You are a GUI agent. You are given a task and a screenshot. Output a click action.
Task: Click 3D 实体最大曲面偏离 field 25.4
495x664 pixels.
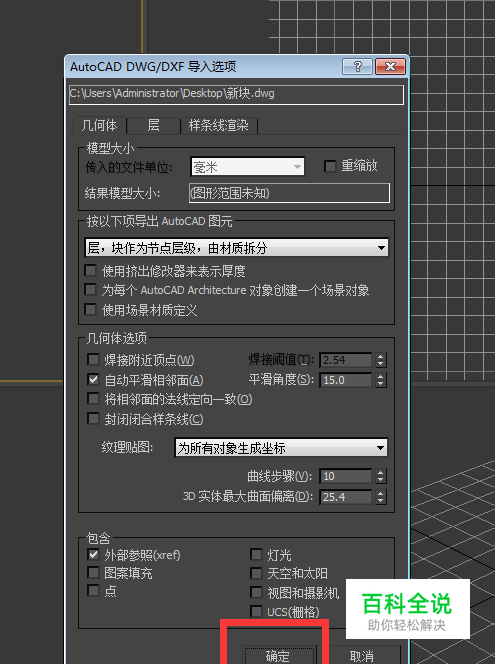(346, 497)
